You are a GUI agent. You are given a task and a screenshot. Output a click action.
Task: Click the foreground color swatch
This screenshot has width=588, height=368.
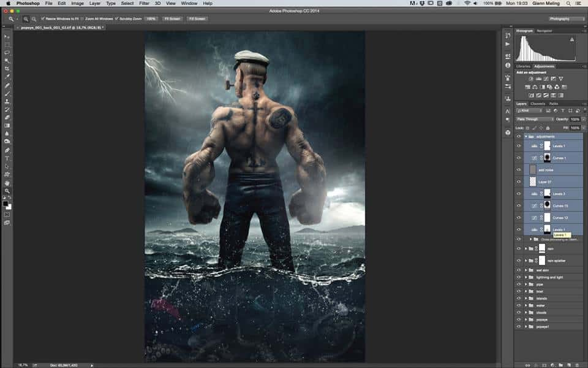point(6,203)
